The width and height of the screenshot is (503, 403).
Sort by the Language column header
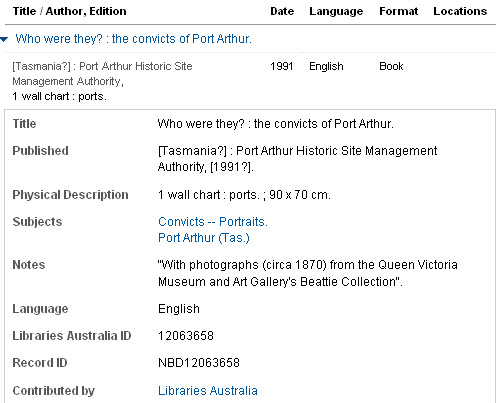(x=336, y=11)
